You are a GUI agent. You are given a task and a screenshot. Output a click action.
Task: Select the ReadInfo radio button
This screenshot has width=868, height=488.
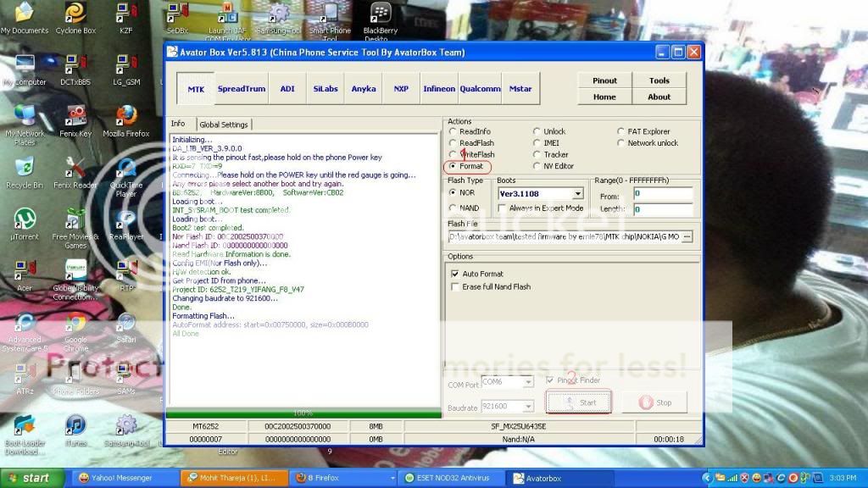(453, 132)
